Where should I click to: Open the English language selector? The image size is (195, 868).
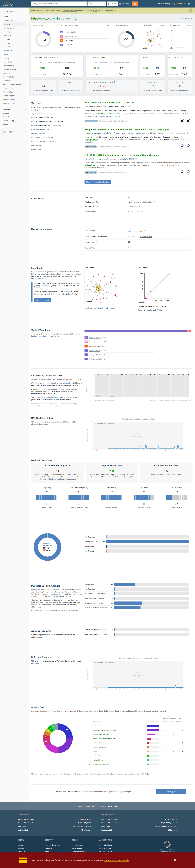pyautogui.click(x=9, y=131)
